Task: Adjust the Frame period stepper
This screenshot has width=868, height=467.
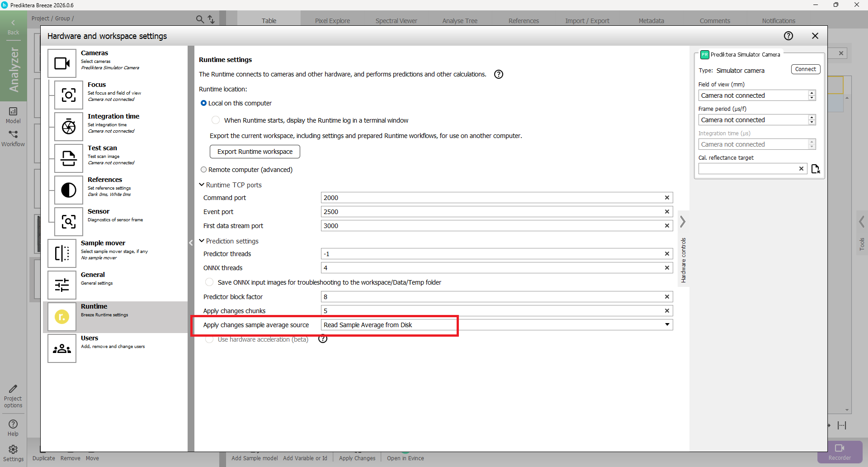Action: tap(812, 120)
